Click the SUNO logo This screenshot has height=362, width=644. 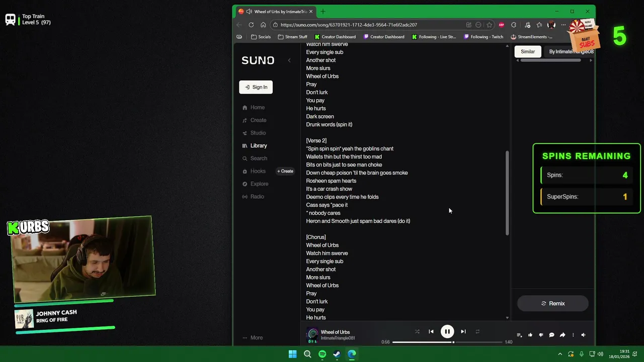click(258, 60)
